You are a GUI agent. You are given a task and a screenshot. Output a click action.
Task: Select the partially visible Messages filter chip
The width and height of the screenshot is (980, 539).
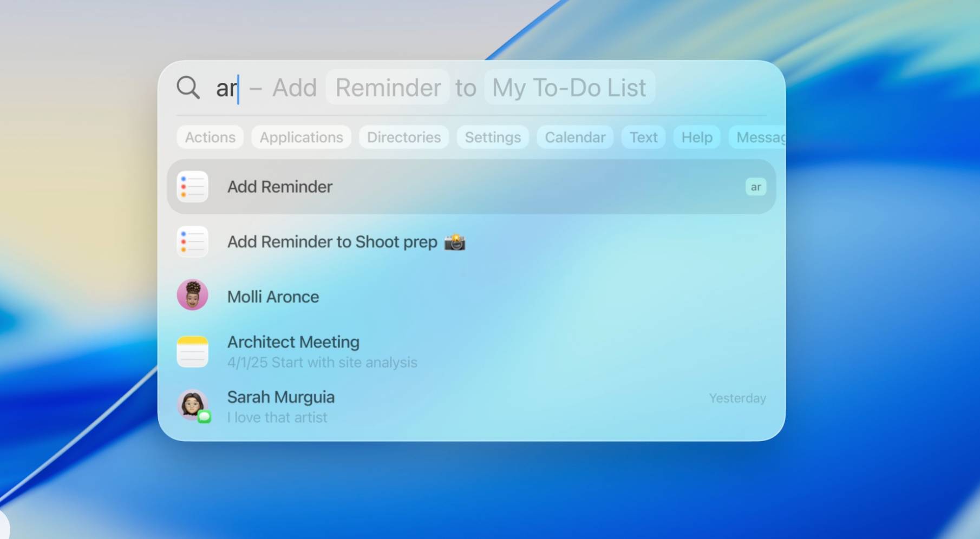(x=757, y=137)
